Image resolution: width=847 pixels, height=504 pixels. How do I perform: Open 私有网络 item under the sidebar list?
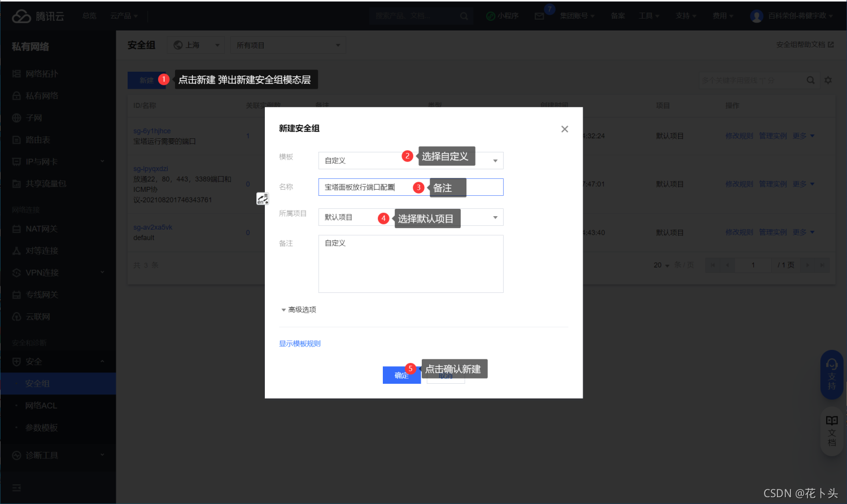point(41,96)
